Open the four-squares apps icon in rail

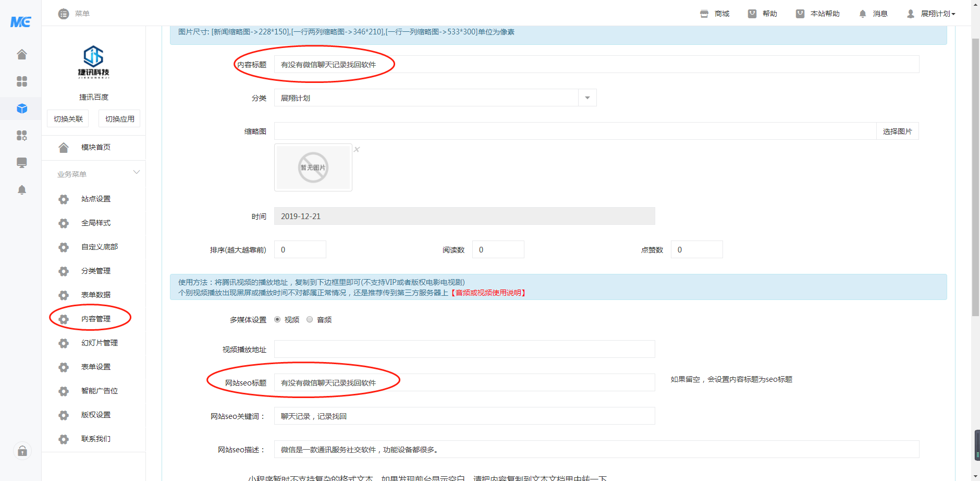point(22,81)
